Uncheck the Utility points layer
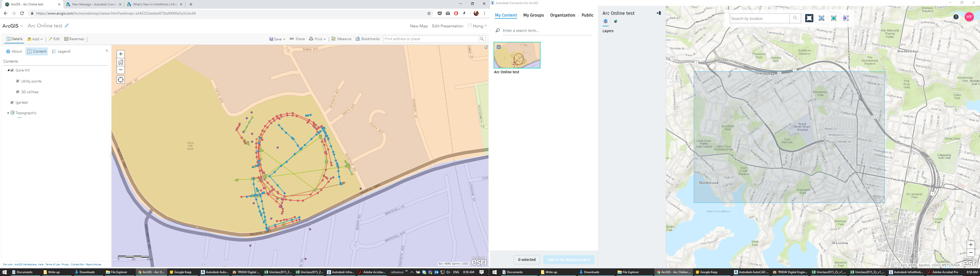The image size is (980, 276). tap(18, 81)
